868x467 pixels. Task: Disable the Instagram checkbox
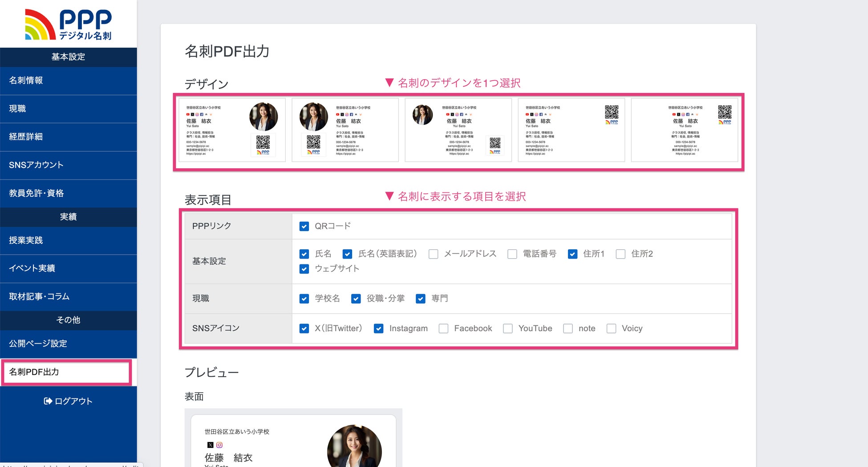[x=379, y=329]
